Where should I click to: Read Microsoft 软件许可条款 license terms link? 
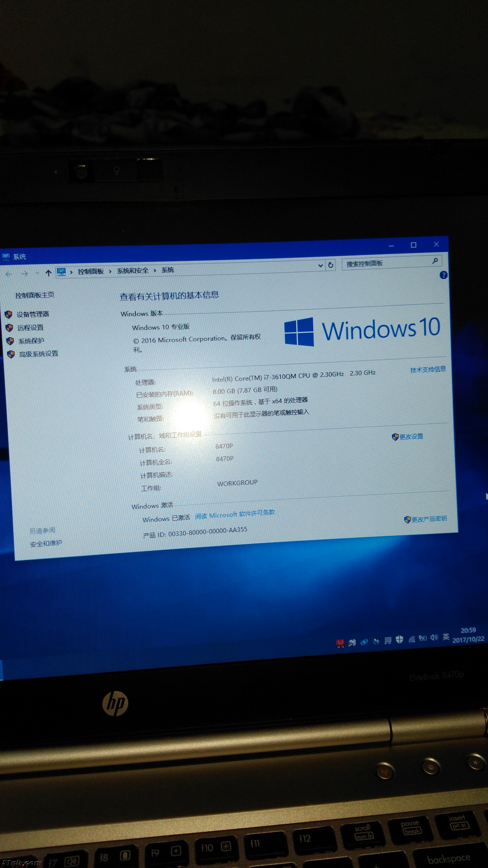click(x=235, y=514)
